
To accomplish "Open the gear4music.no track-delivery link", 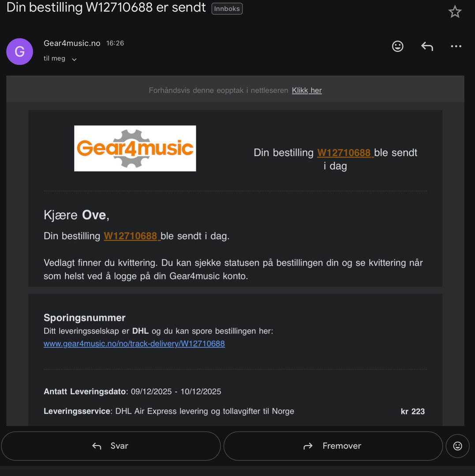I will tap(134, 343).
